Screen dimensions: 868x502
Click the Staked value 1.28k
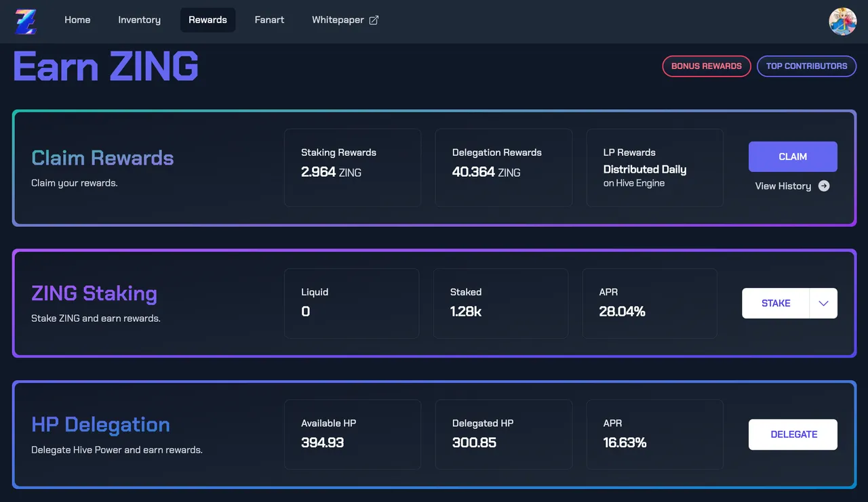point(466,312)
